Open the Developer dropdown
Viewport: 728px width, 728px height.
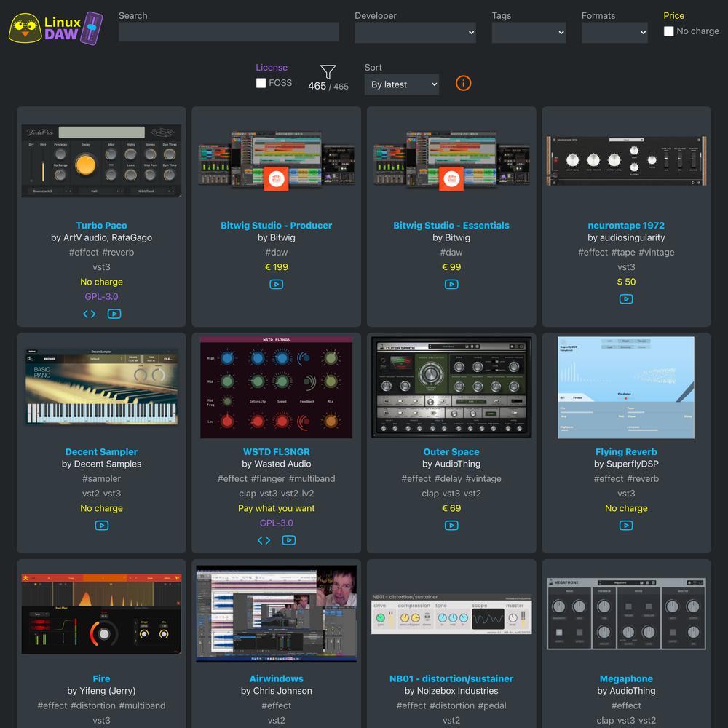click(415, 33)
